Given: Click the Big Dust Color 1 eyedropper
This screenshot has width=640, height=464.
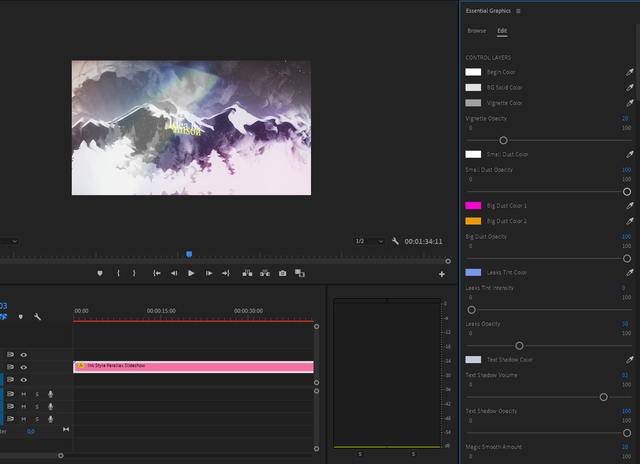Looking at the screenshot, I should pyautogui.click(x=630, y=206).
